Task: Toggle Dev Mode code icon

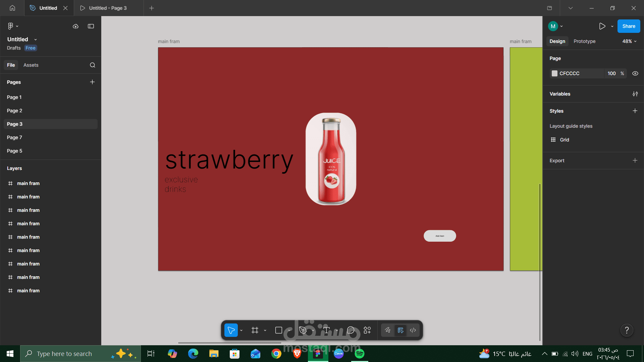Action: 413,330
